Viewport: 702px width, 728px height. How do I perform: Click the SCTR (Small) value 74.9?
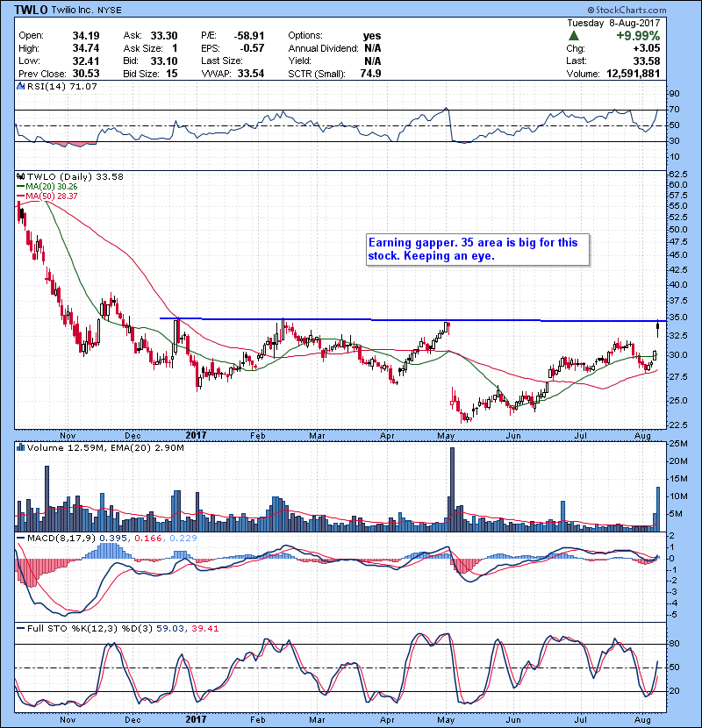pyautogui.click(x=371, y=74)
